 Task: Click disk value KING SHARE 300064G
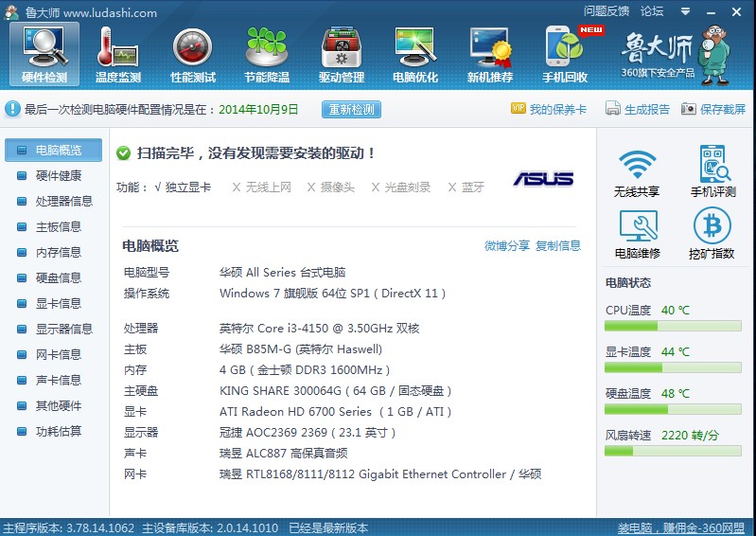tap(335, 391)
